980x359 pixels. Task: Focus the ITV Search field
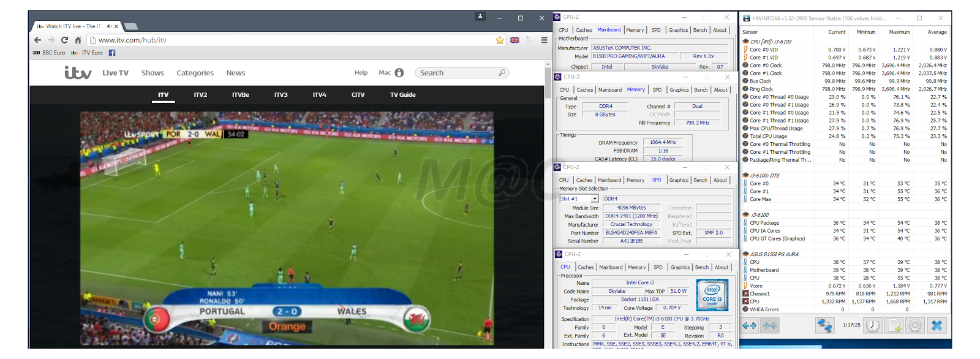462,73
